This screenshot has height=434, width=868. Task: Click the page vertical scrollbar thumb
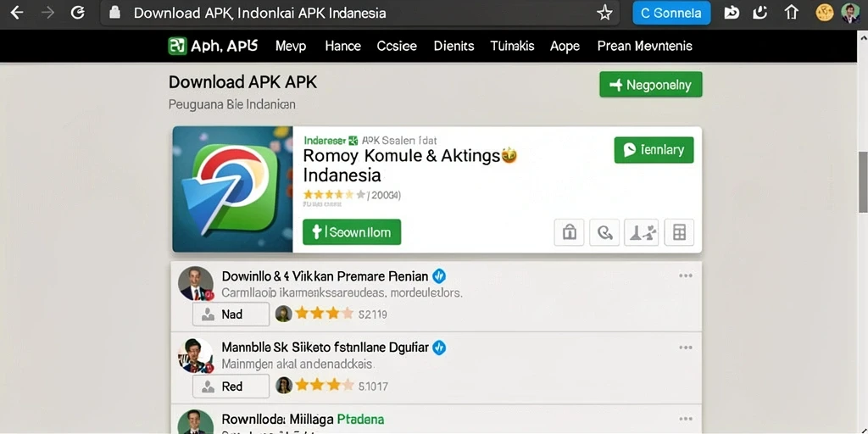862,181
